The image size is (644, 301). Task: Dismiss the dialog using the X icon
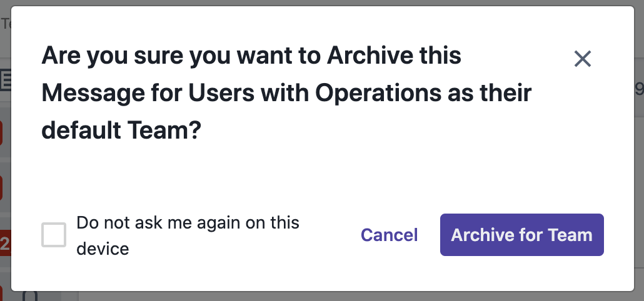pos(582,59)
